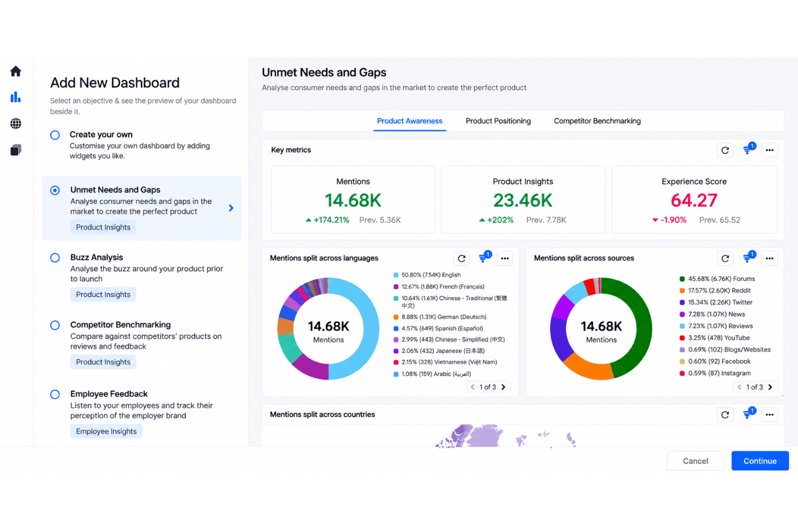Image resolution: width=798 pixels, height=532 pixels.
Task: Open filters for Key metrics widget
Action: click(748, 149)
